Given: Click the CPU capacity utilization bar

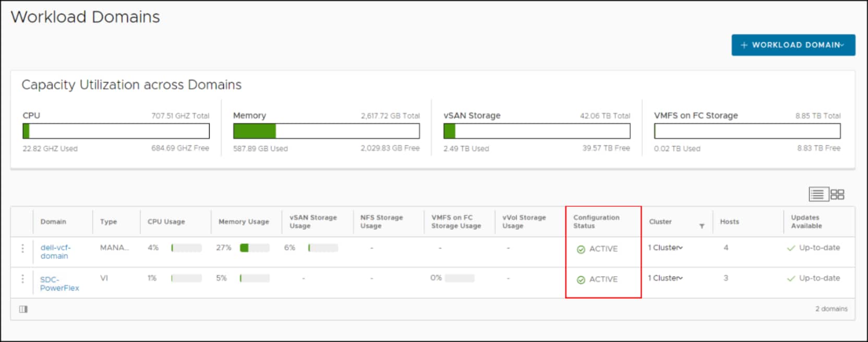Looking at the screenshot, I should 116,131.
